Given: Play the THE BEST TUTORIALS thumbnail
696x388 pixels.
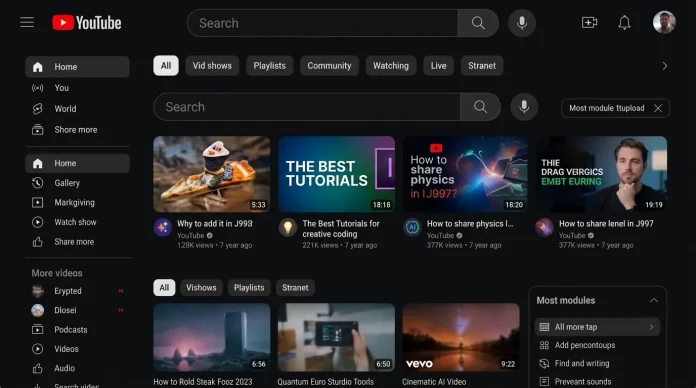Looking at the screenshot, I should tap(336, 174).
